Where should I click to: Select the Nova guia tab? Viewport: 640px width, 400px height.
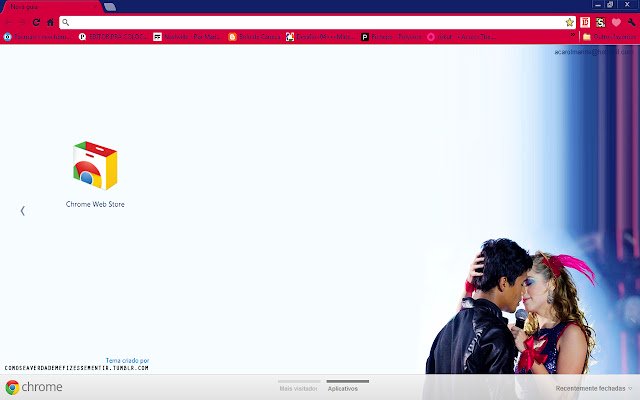(51, 7)
